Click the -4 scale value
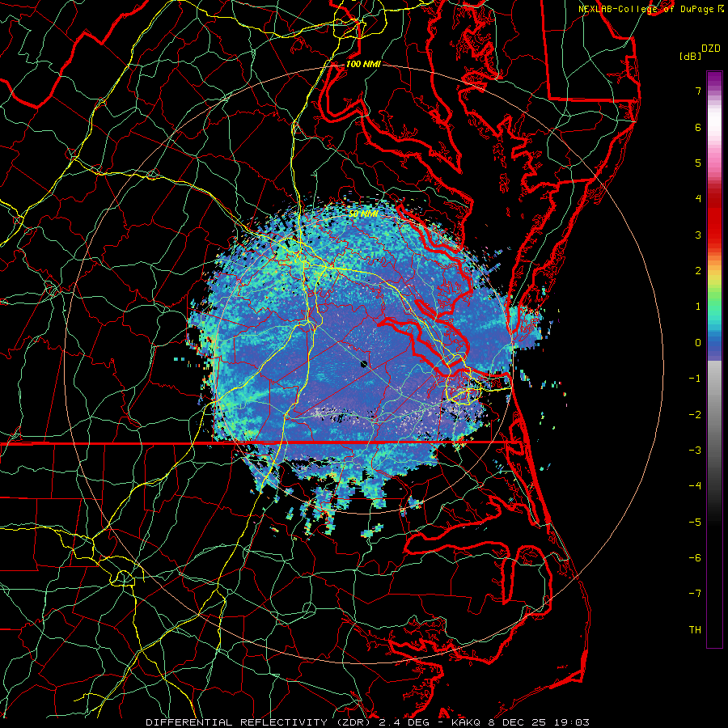 695,486
